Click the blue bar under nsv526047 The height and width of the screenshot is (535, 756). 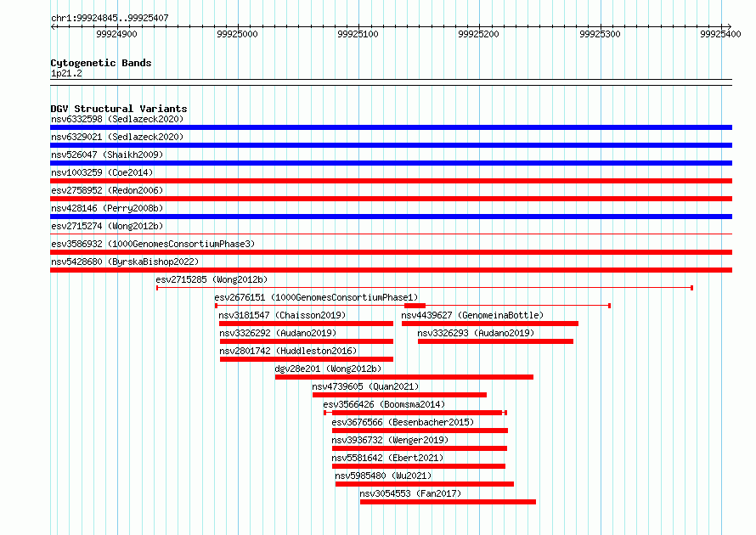click(x=391, y=163)
